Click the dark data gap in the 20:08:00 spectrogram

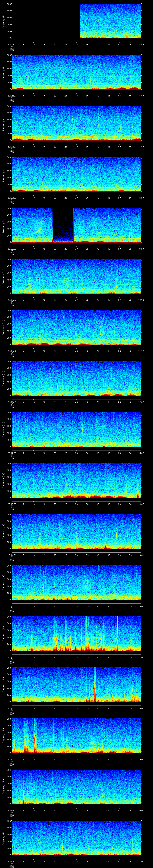[63, 225]
